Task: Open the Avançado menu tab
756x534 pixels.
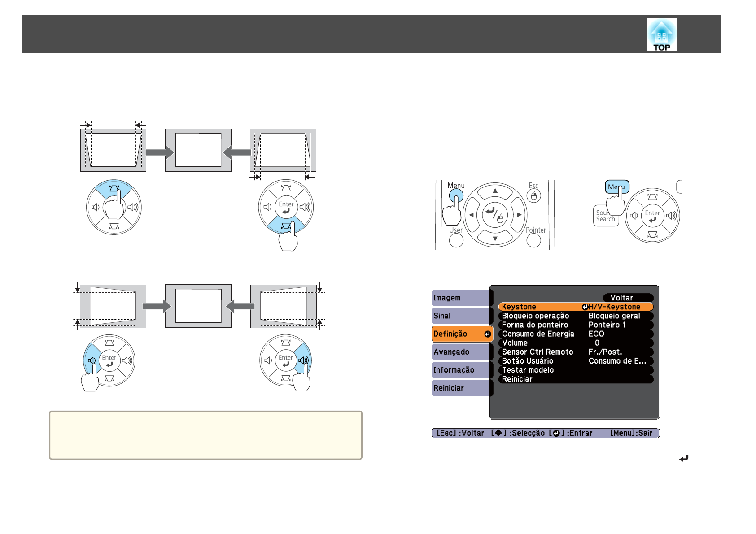Action: (x=461, y=352)
